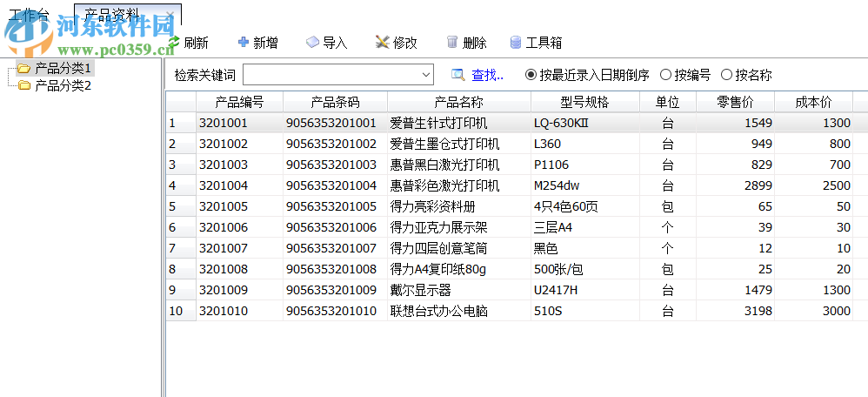Click 得力亚克力展示架 product name

click(x=439, y=227)
